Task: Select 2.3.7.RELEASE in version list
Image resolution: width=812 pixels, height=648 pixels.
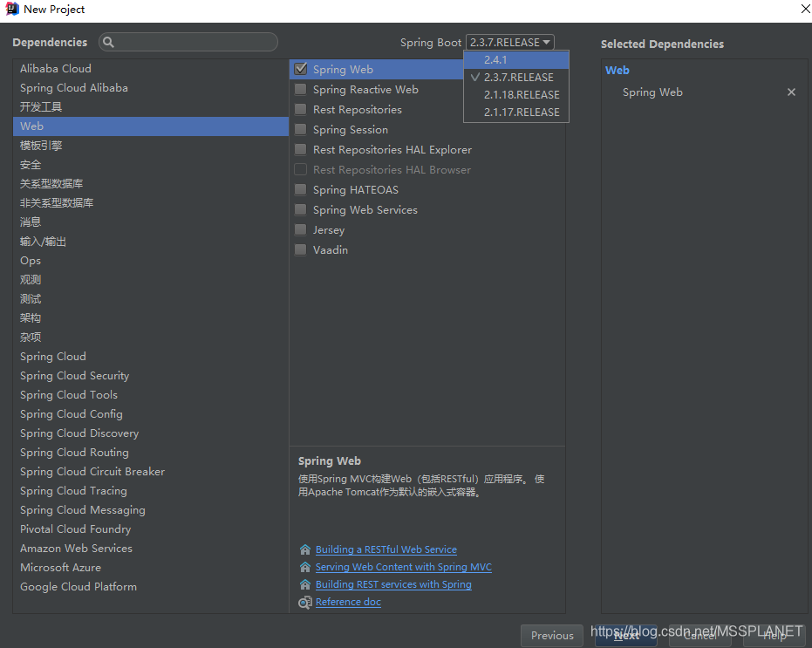Action: [516, 78]
